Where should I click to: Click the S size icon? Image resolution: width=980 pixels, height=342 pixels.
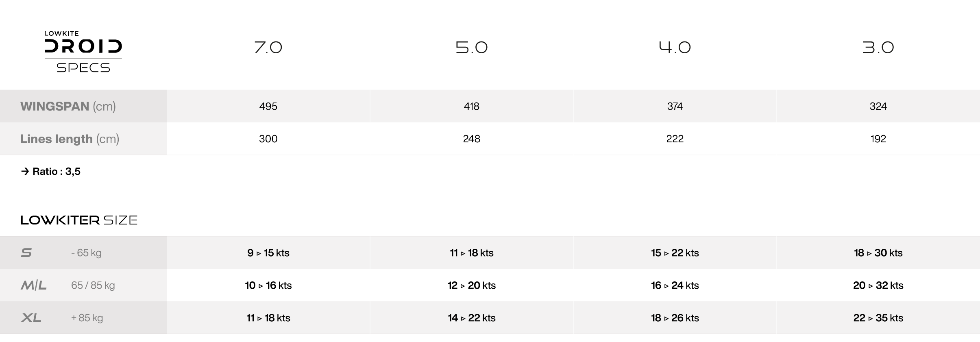pyautogui.click(x=26, y=253)
